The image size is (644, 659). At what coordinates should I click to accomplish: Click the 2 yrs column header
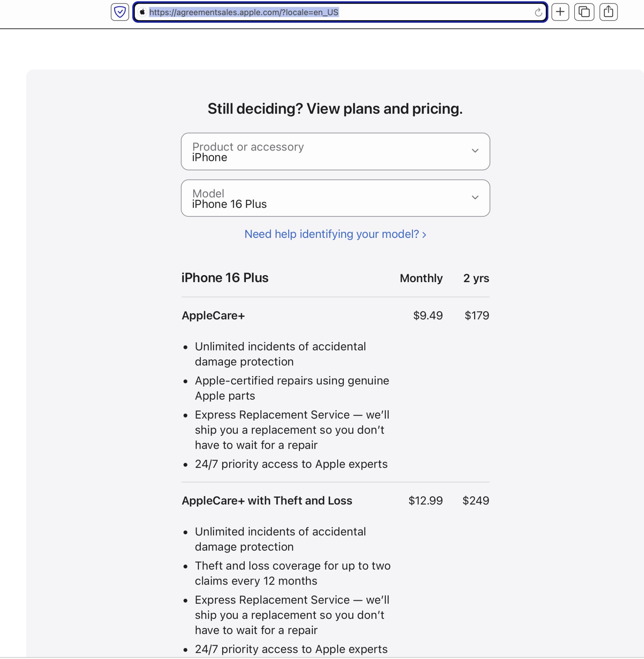[x=476, y=278]
